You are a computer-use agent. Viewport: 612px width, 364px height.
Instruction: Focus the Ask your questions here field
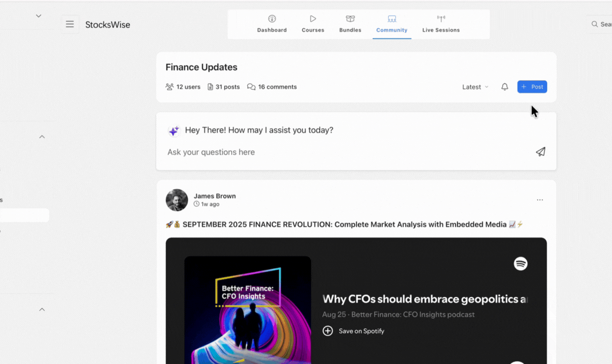(x=347, y=152)
